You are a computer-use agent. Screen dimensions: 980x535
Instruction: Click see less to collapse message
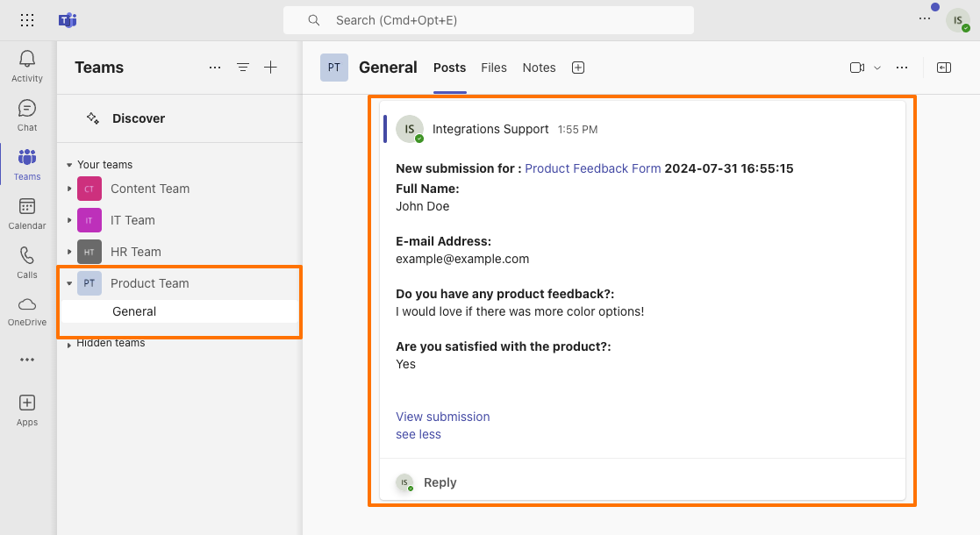418,434
